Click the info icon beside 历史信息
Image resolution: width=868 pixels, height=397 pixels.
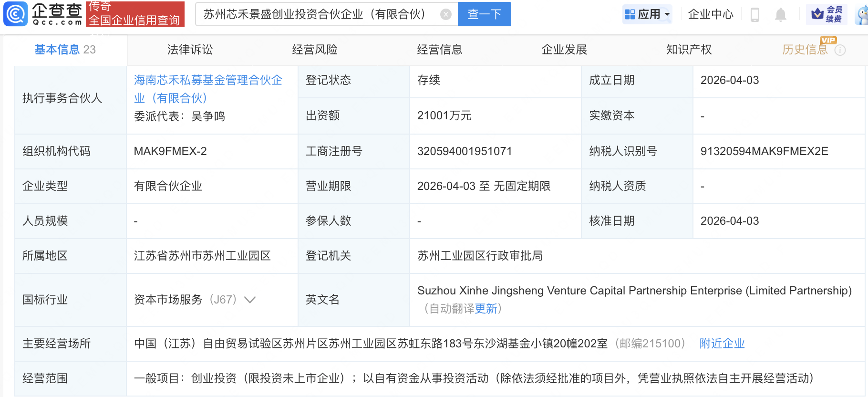pos(840,50)
